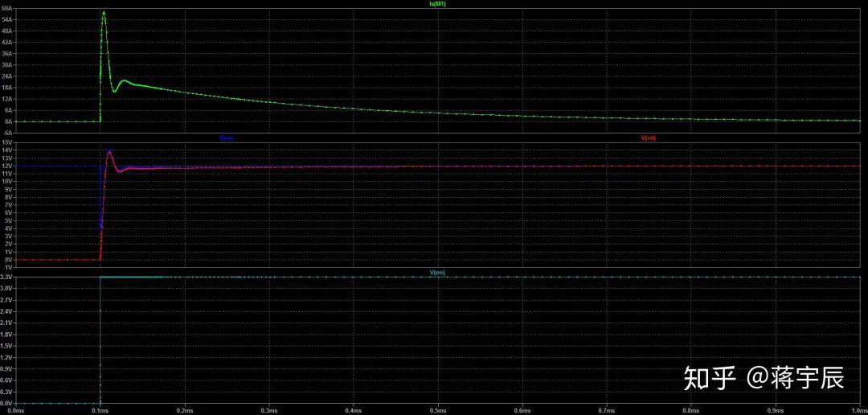Click the 0.7ms time axis label
The width and height of the screenshot is (868, 415).
[x=607, y=410]
